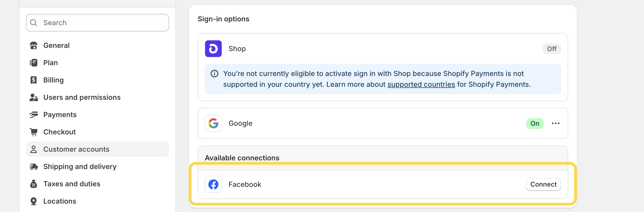Open the Google options three-dot menu

click(x=556, y=123)
